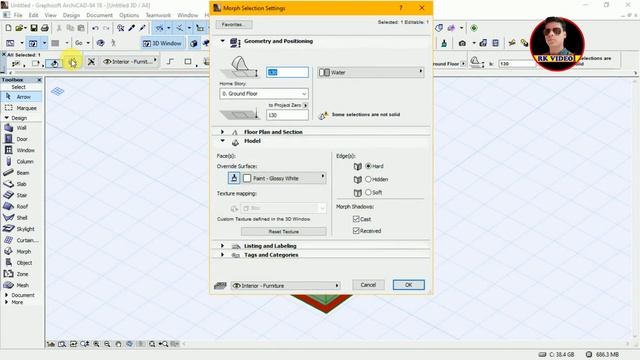Open the Edit menu

pos(33,15)
